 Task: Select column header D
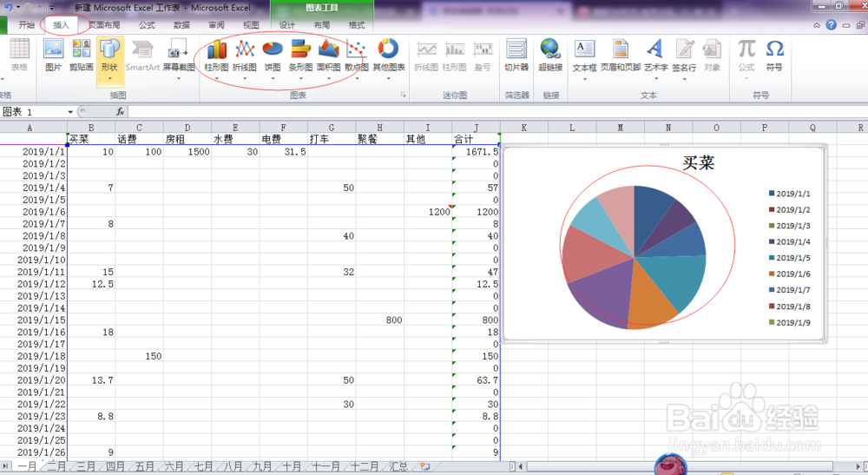(x=187, y=128)
